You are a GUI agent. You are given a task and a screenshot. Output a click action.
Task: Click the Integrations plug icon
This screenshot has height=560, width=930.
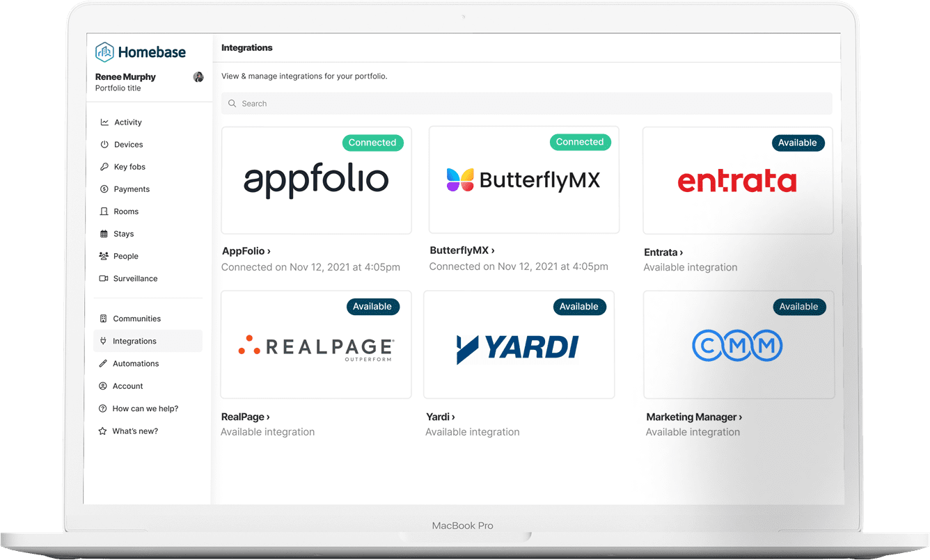[103, 341]
